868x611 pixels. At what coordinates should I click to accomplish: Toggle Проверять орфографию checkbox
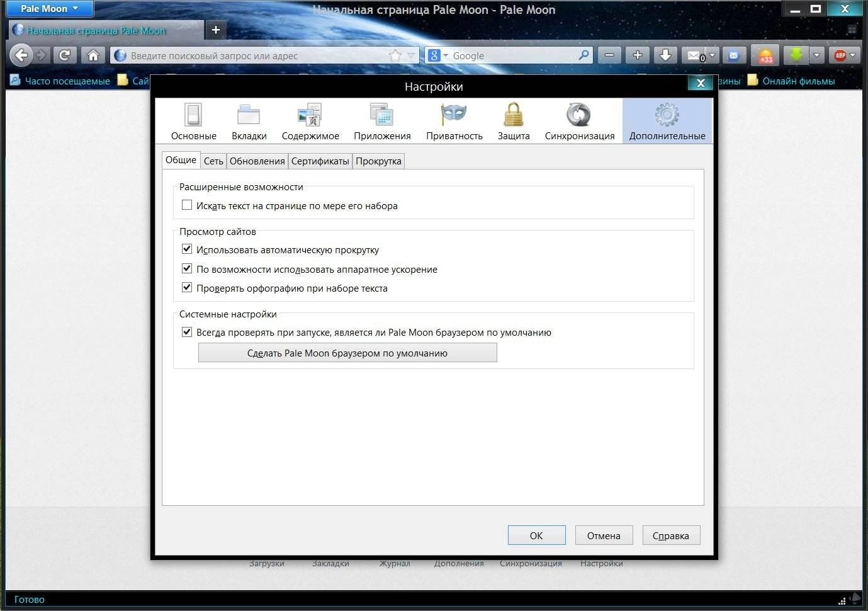click(187, 287)
